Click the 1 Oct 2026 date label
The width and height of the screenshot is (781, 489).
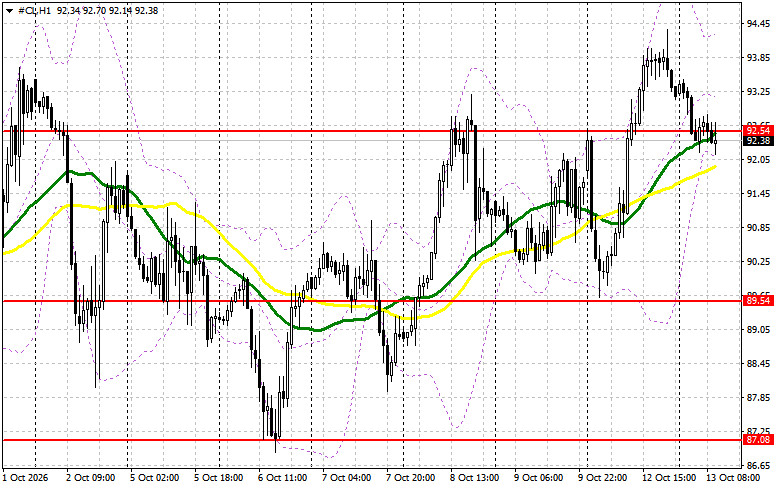point(26,478)
